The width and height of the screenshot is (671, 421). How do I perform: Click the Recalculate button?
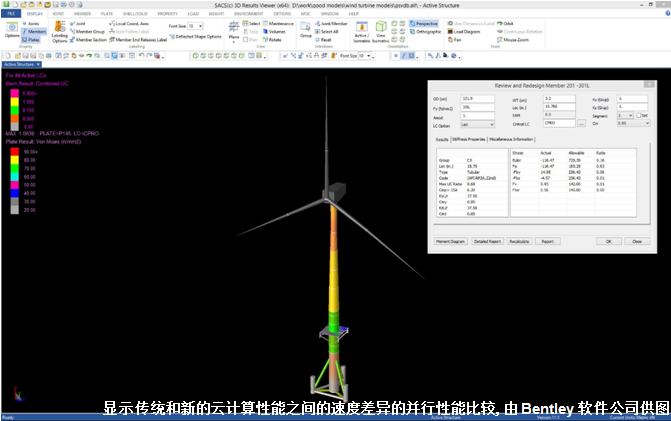point(519,242)
